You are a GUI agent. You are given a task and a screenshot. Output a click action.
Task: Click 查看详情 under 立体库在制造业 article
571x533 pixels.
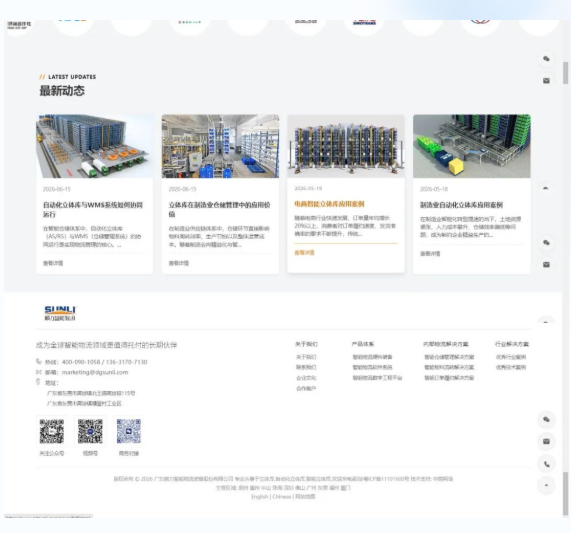click(x=179, y=263)
